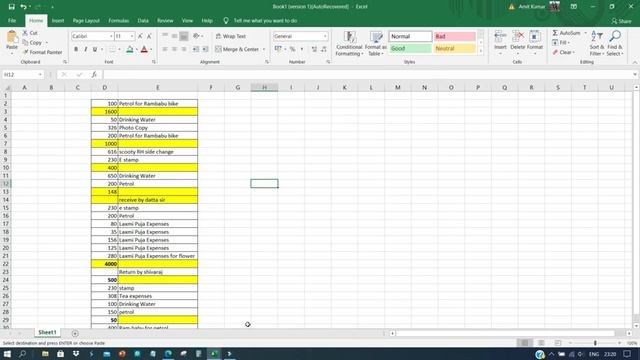Click the Name Box showing H12
This screenshot has height=360, width=640.
point(23,75)
